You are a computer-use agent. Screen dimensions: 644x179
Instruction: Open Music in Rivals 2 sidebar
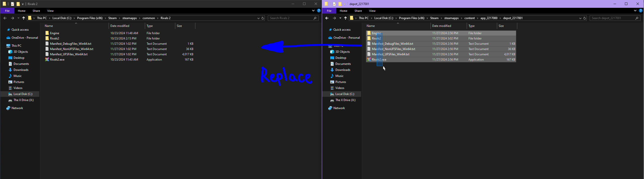click(17, 76)
